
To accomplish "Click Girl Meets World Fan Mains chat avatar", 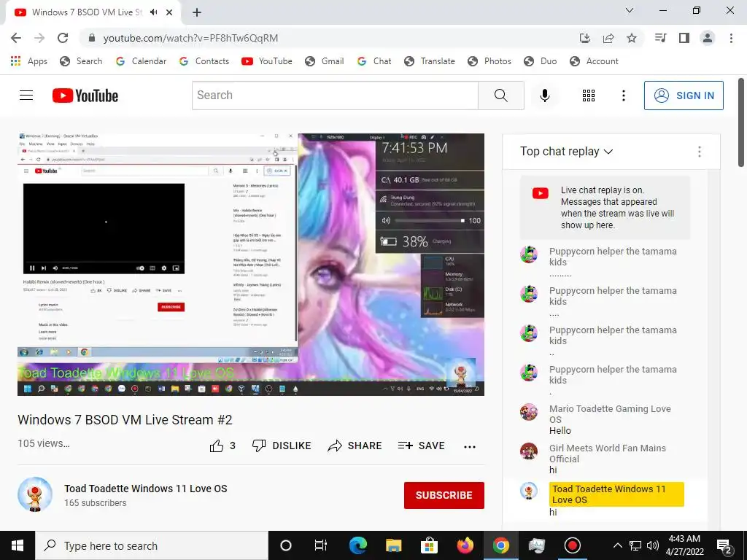I will (x=529, y=451).
